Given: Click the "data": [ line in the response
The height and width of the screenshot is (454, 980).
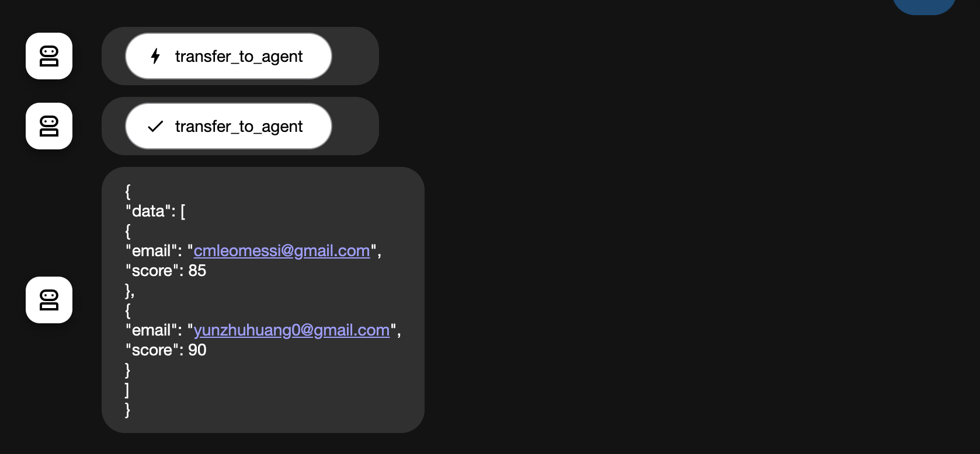Looking at the screenshot, I should coord(155,211).
